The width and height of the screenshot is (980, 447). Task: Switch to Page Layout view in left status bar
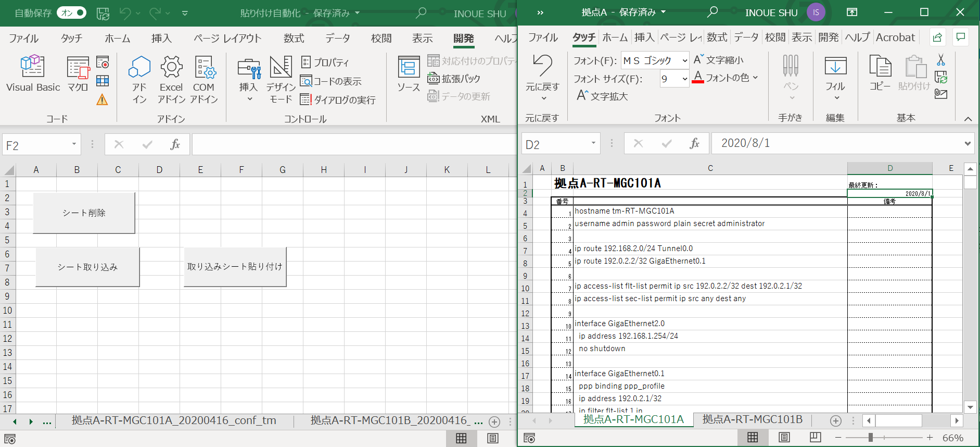(493, 438)
